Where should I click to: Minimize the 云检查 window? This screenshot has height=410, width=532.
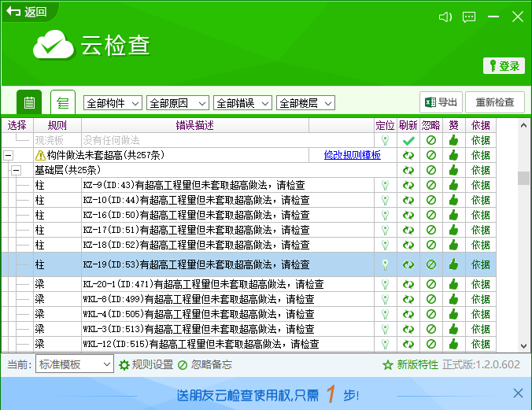(x=493, y=17)
